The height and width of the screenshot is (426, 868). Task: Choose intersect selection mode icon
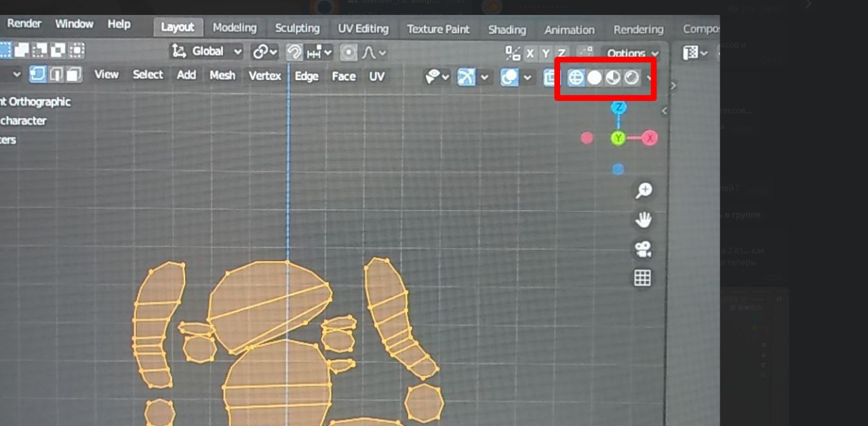(x=77, y=50)
